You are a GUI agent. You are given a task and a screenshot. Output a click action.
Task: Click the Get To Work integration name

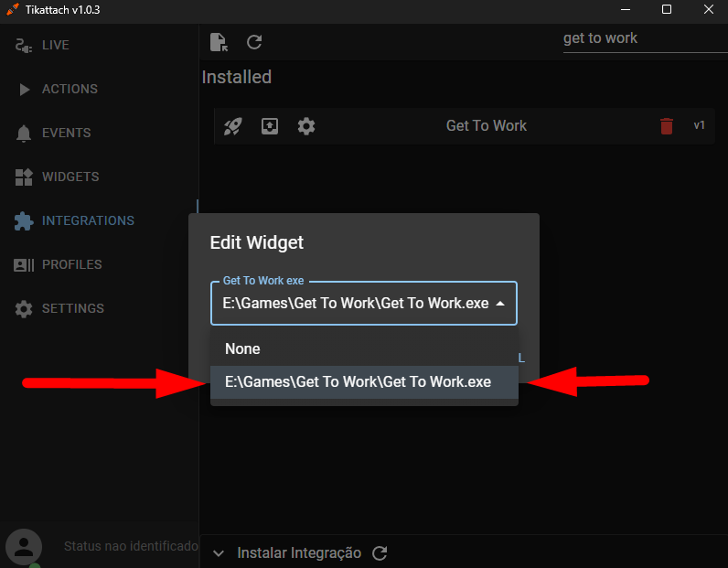pyautogui.click(x=487, y=126)
